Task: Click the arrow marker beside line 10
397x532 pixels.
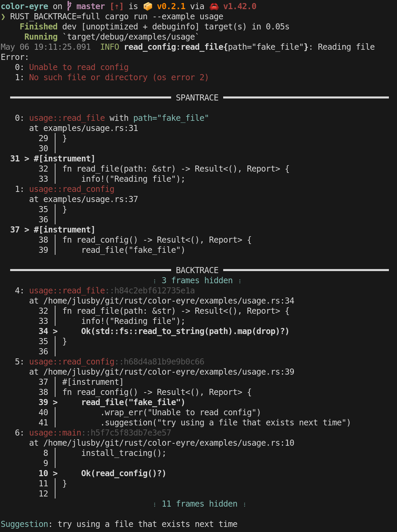Action: click(x=55, y=473)
